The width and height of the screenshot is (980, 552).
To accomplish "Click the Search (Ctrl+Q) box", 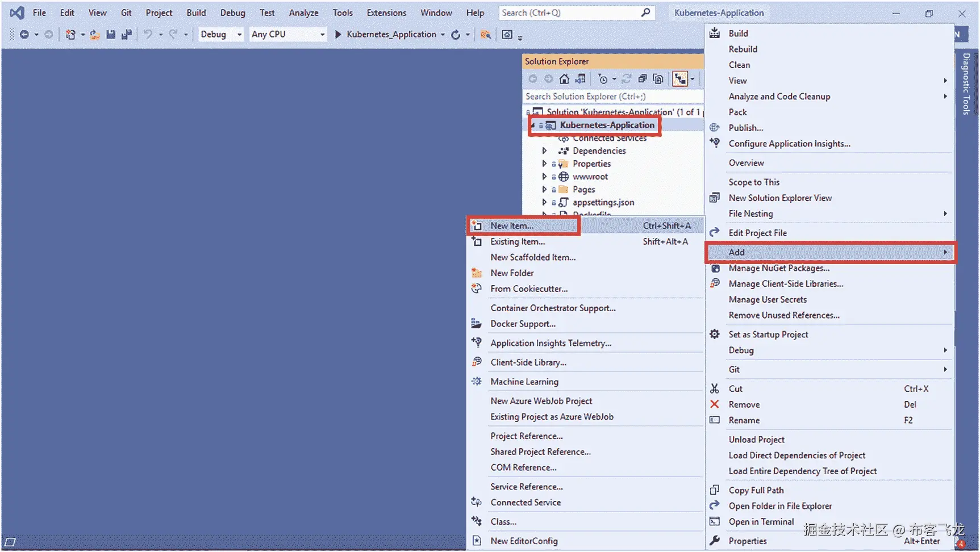I will (x=577, y=12).
